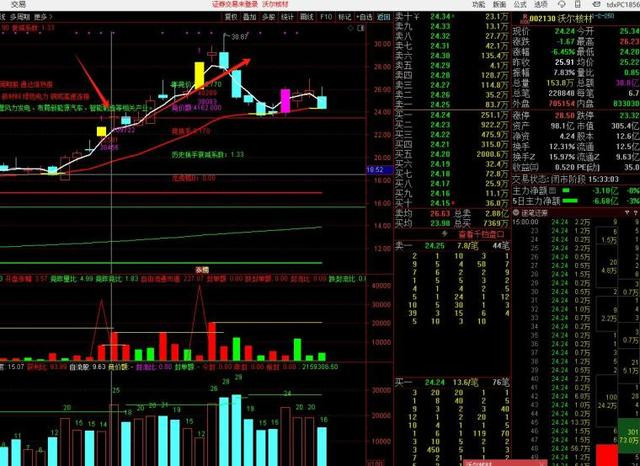Add the stock via +自选 button

[x=364, y=17]
